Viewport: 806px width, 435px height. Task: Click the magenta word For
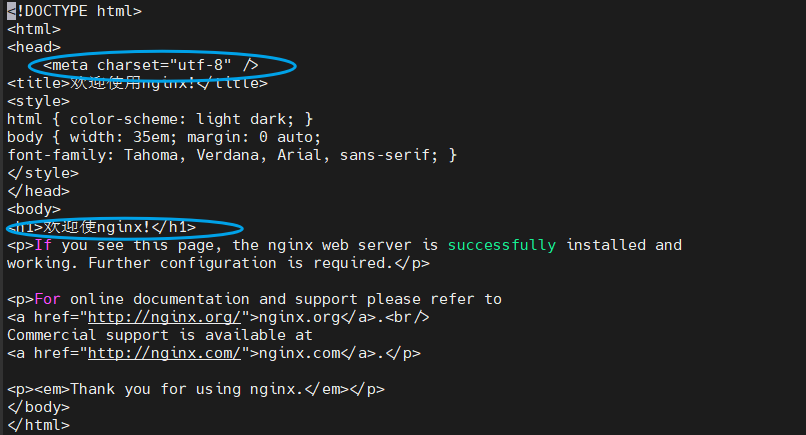(x=47, y=299)
